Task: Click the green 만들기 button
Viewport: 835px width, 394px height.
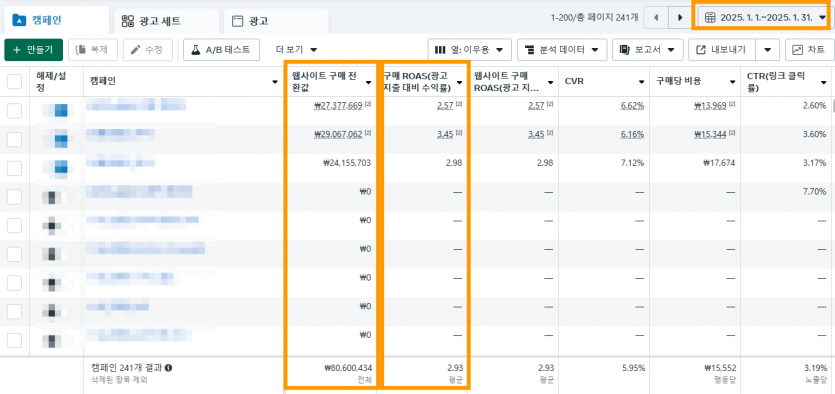Action: click(x=34, y=50)
